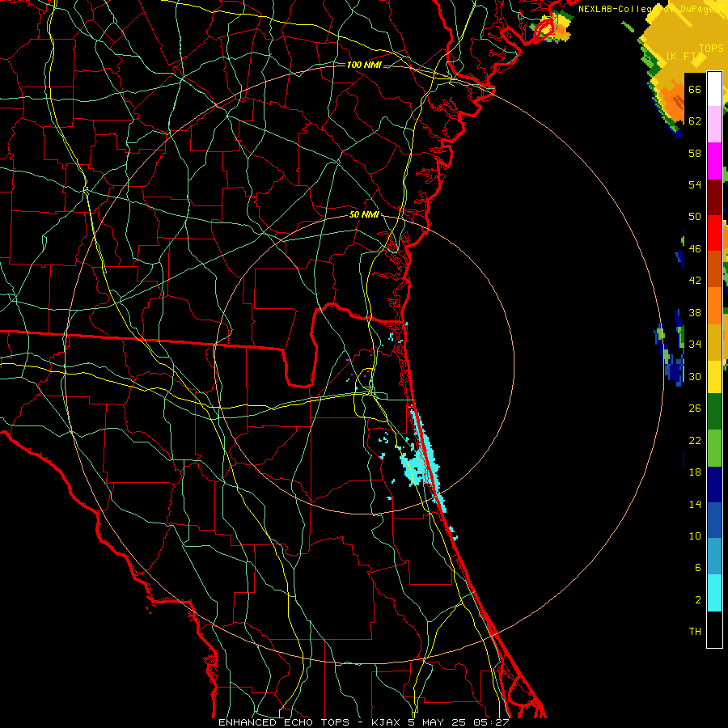
Task: Click the gold 38 legend swatch
Action: click(x=714, y=341)
